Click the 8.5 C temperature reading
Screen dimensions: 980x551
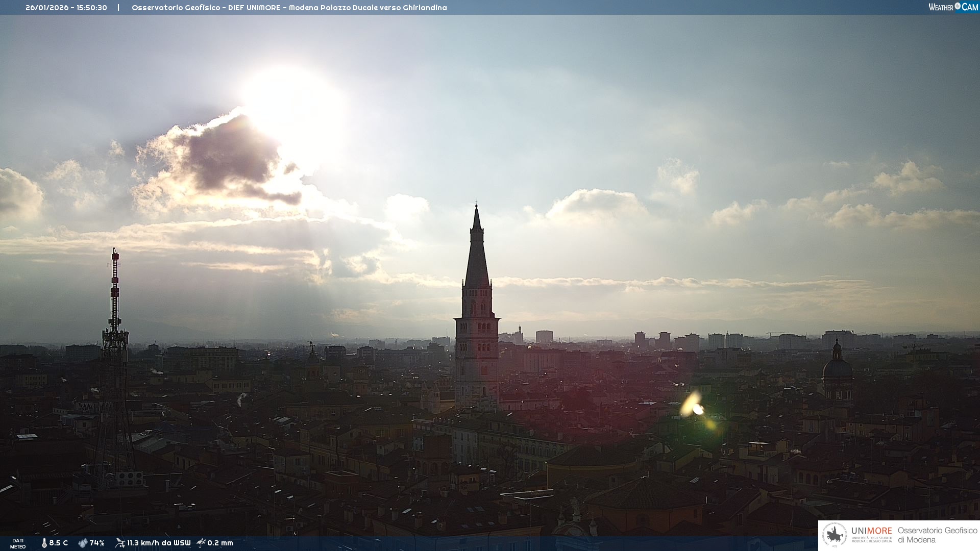59,543
